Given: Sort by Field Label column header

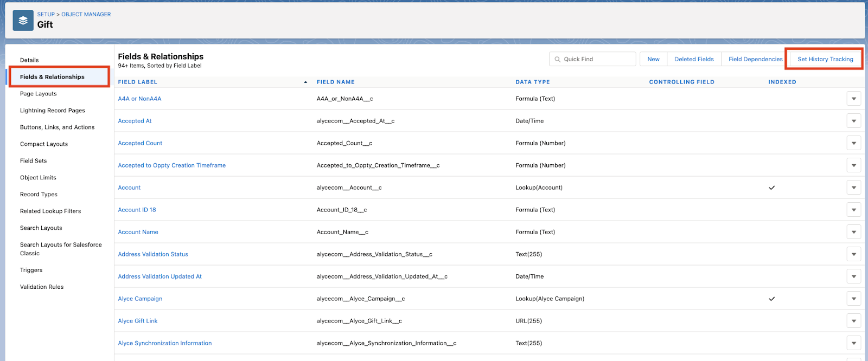Looking at the screenshot, I should 137,82.
